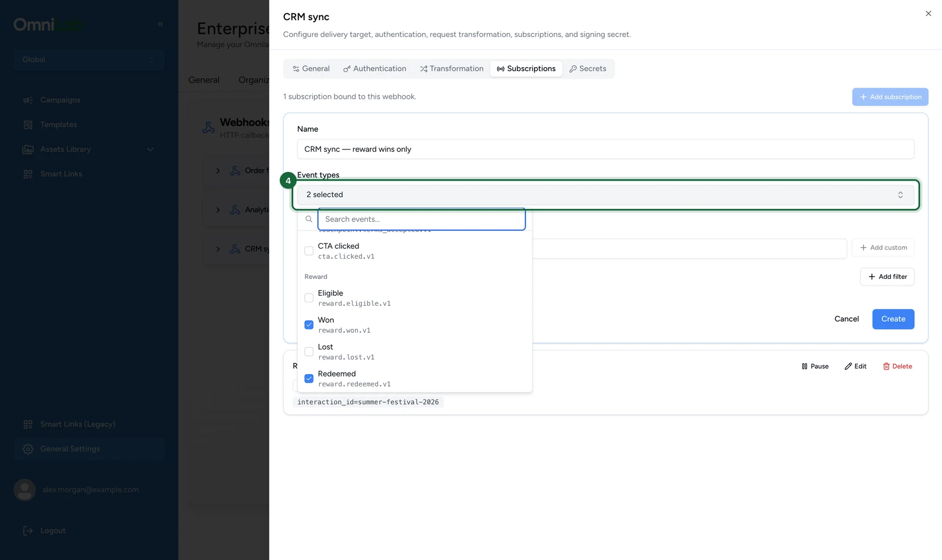The width and height of the screenshot is (942, 560).
Task: Focus the Search events field
Action: (422, 219)
